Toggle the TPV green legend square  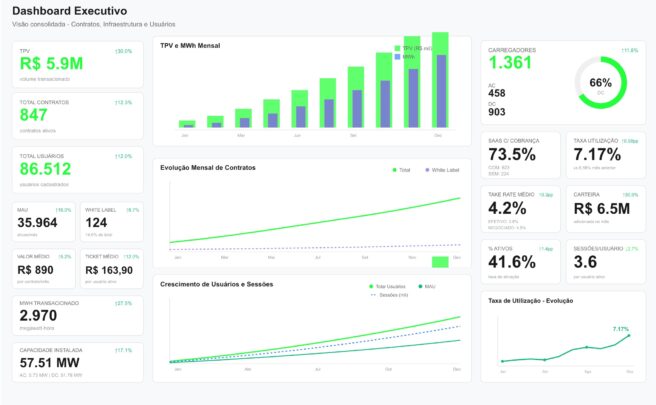pyautogui.click(x=397, y=49)
